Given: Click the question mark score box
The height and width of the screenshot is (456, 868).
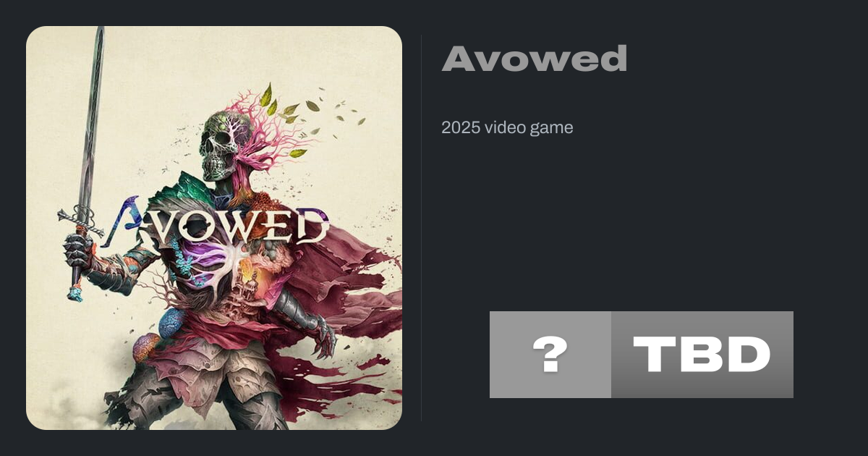Looking at the screenshot, I should 550,355.
